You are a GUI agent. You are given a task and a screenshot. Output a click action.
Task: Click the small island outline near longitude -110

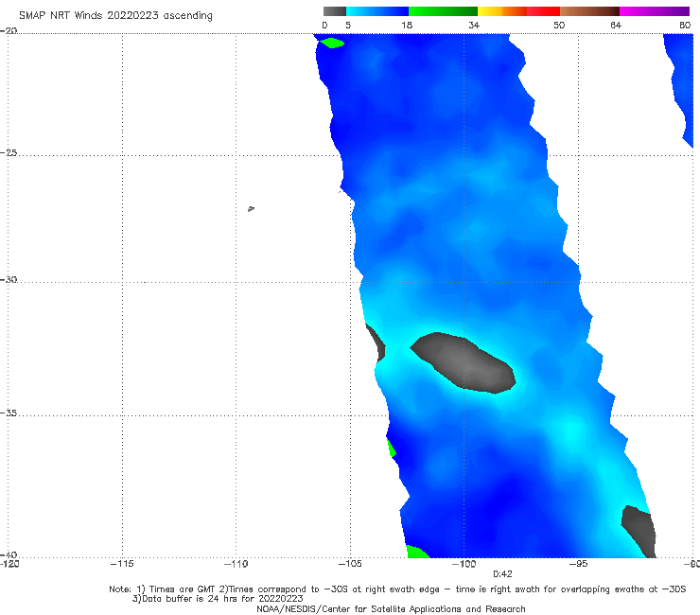[251, 208]
